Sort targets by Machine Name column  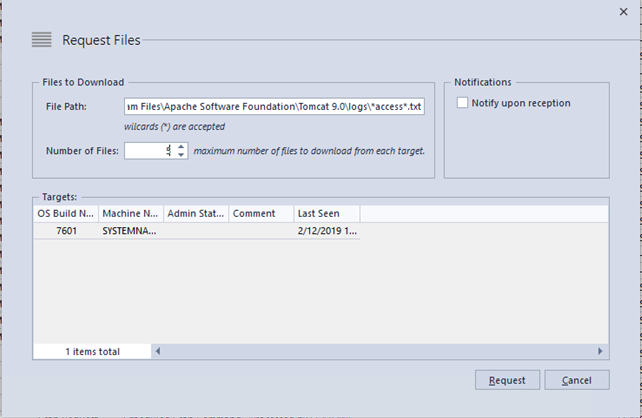[x=130, y=214]
